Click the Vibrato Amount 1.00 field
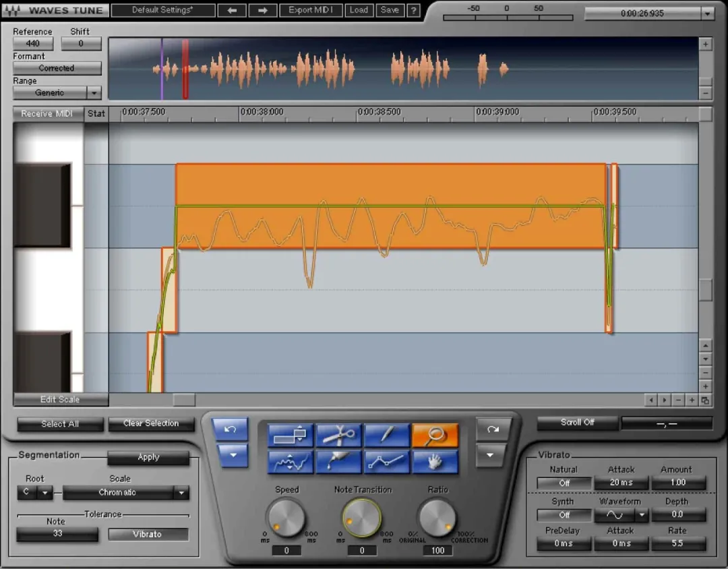 tap(678, 483)
